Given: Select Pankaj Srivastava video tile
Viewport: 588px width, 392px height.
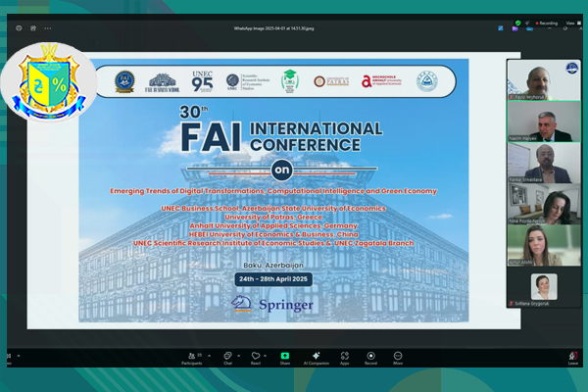Looking at the screenshot, I should click(x=544, y=163).
